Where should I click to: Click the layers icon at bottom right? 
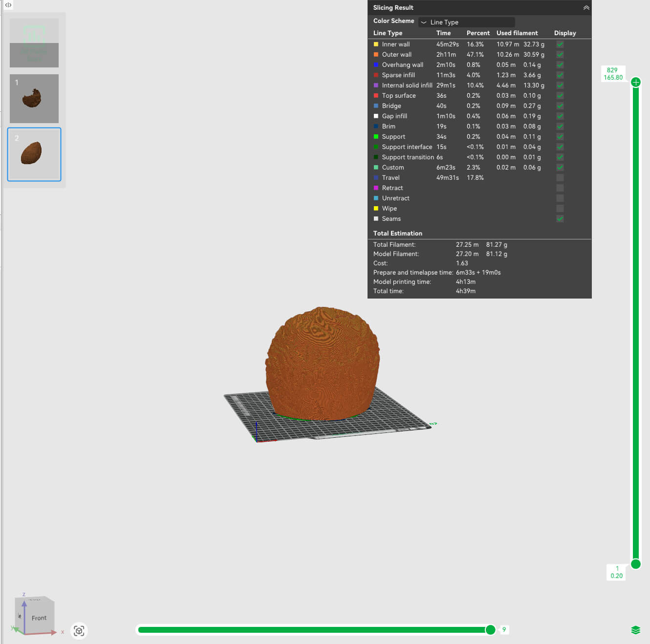tap(635, 630)
